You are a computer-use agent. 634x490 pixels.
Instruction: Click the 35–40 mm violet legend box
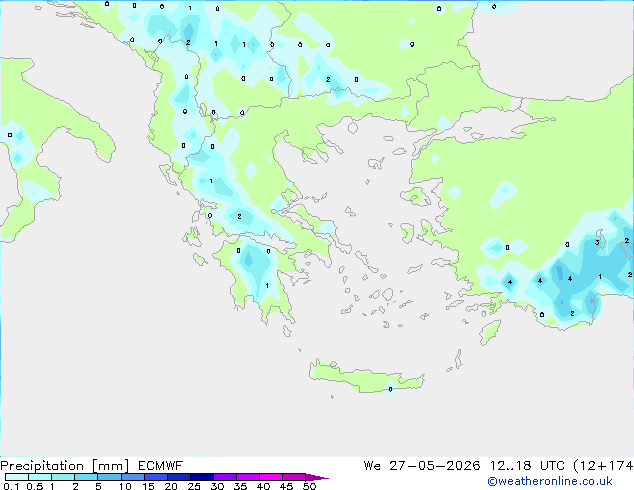pyautogui.click(x=248, y=477)
